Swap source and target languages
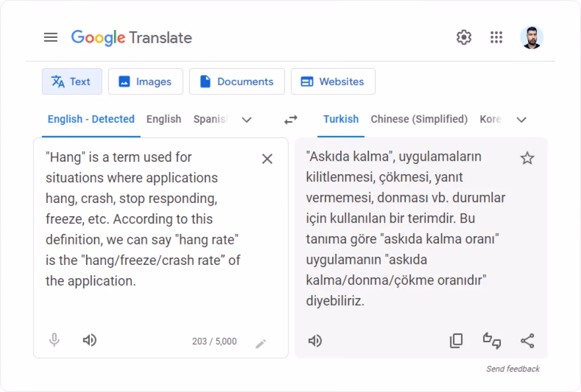This screenshot has width=581, height=392. [x=290, y=120]
